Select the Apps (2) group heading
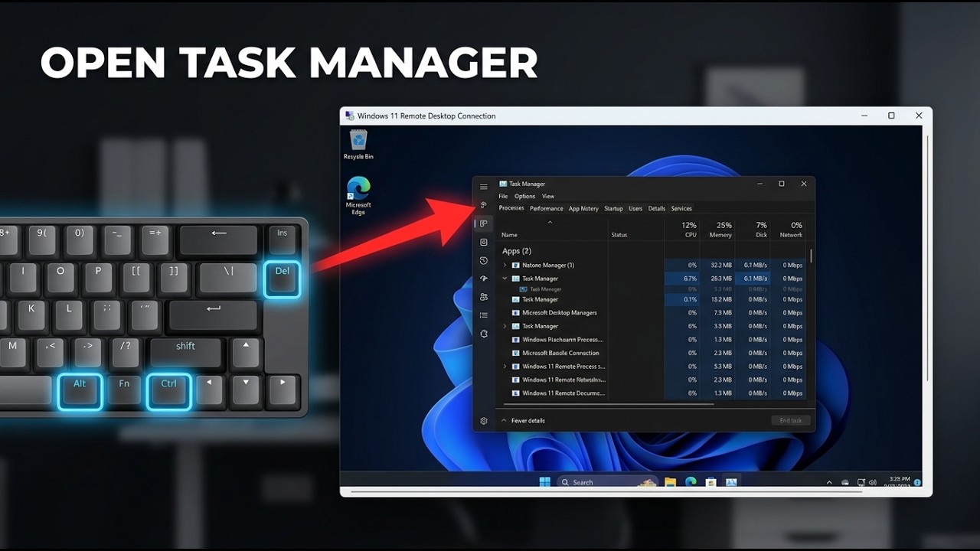Image resolution: width=980 pixels, height=551 pixels. coord(517,251)
